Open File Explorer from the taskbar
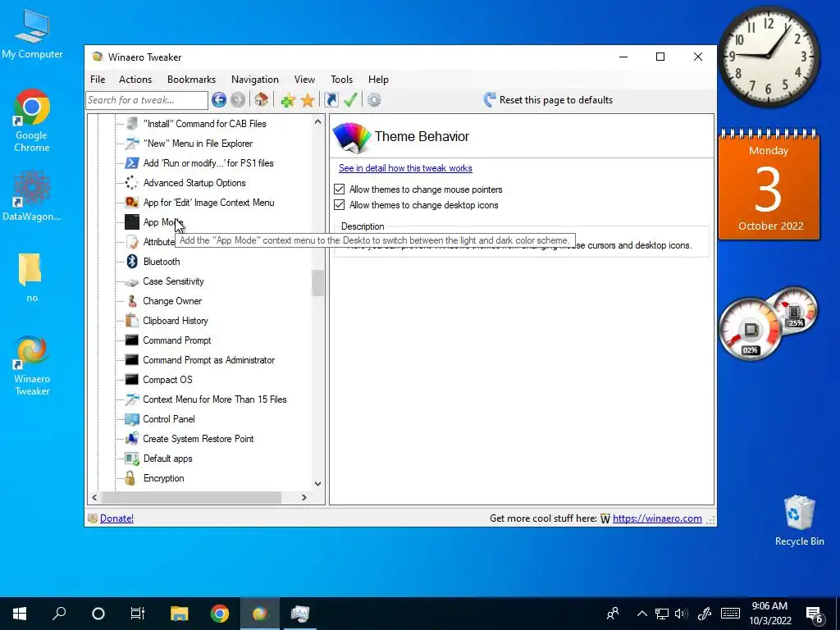 pyautogui.click(x=179, y=614)
